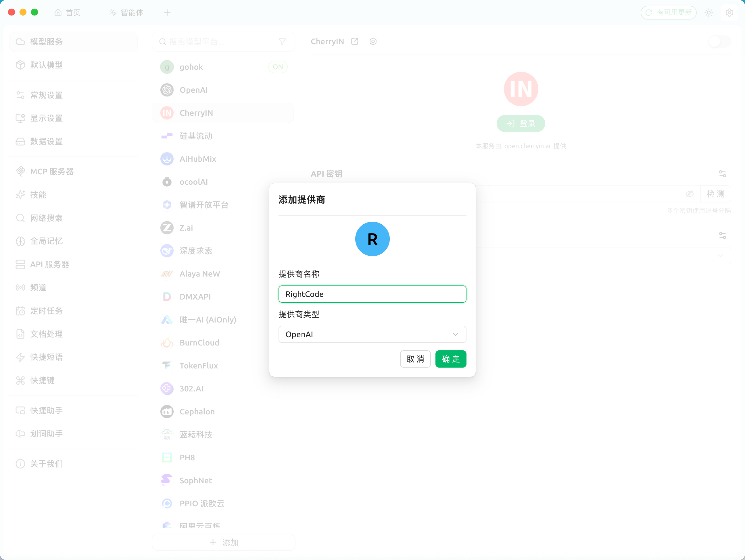Click the 检测 check button
Viewport: 745px width, 560px height.
pos(716,194)
